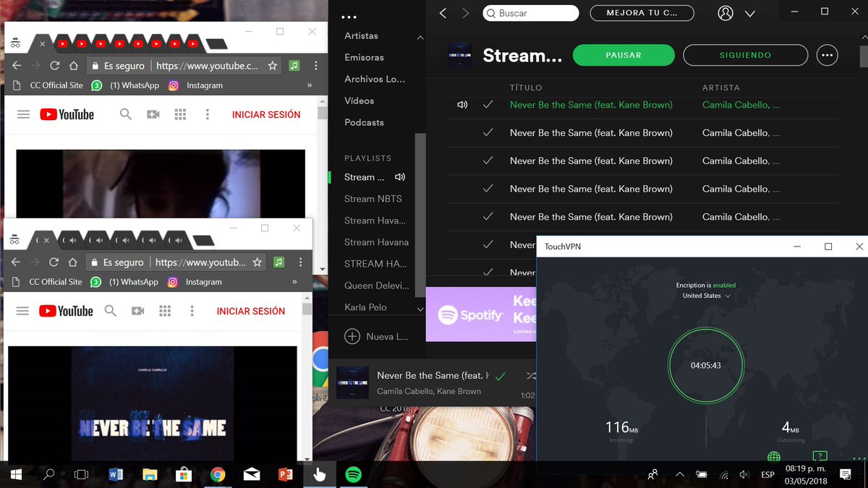Open YouTube settings dots in upper Chrome window
Screen dimensions: 868x488
[208, 114]
